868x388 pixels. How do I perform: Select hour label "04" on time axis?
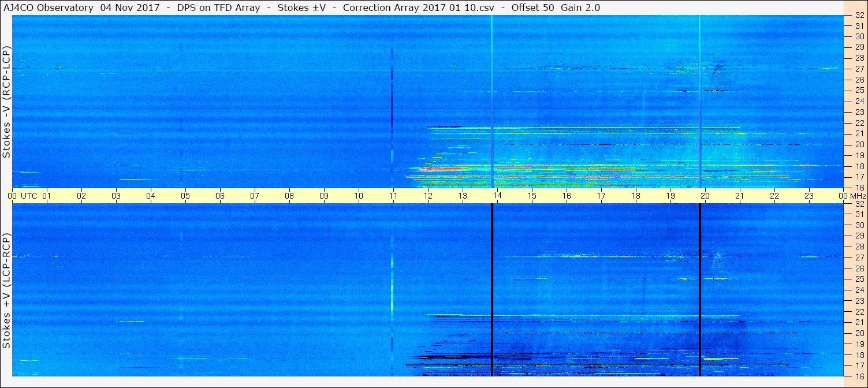[x=151, y=196]
